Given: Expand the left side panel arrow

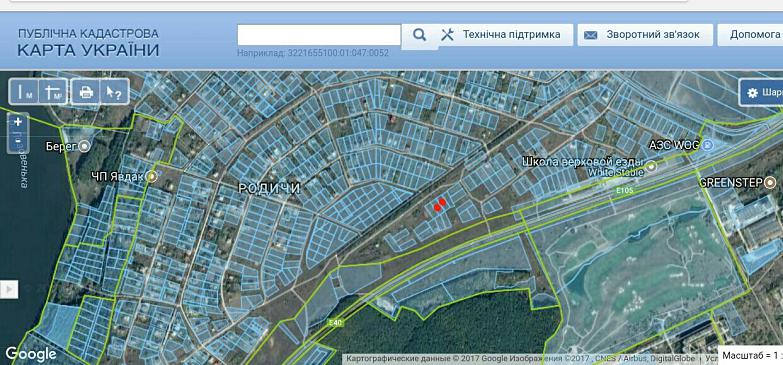Looking at the screenshot, I should point(9,289).
